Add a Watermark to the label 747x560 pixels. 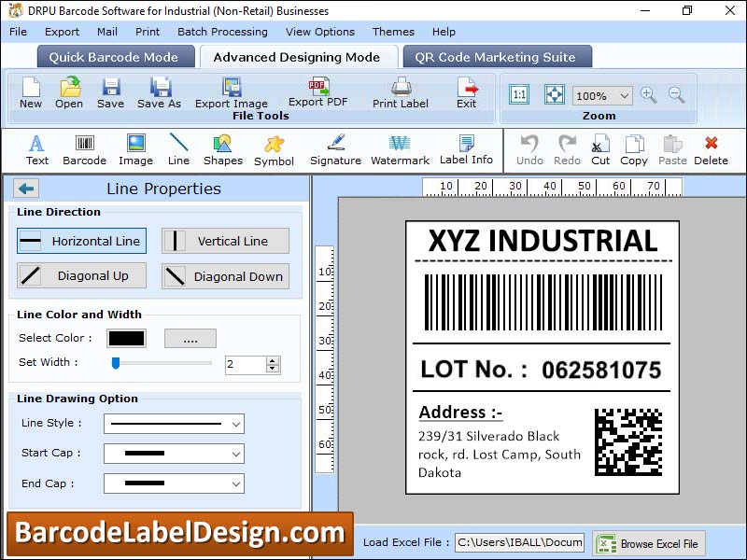(400, 149)
